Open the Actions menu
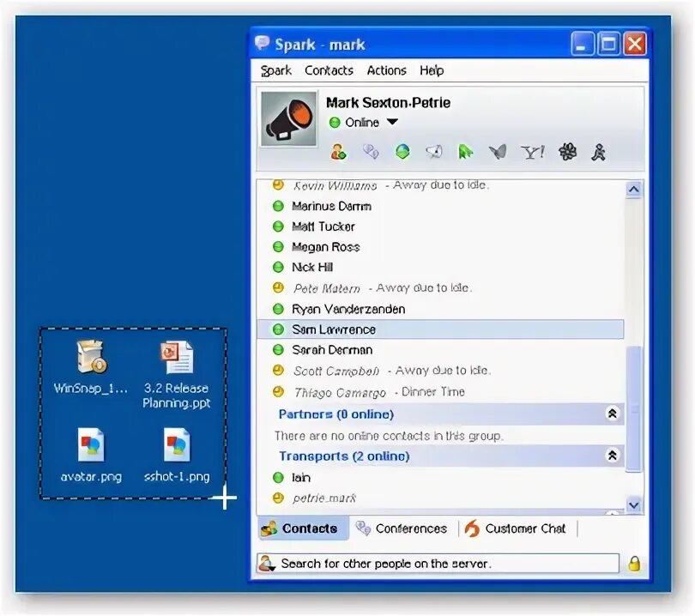This screenshot has width=695, height=616. tap(386, 70)
